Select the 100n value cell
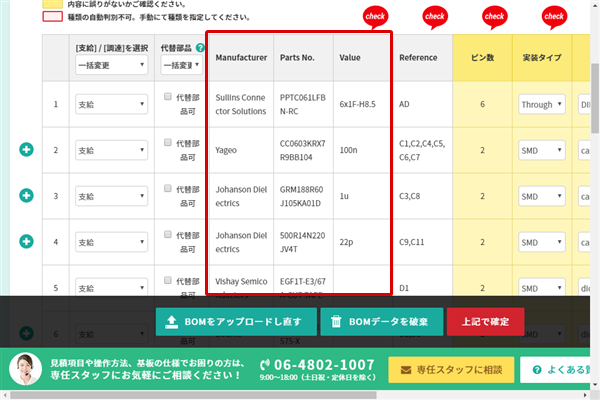Image resolution: width=600 pixels, height=400 pixels. tap(363, 150)
